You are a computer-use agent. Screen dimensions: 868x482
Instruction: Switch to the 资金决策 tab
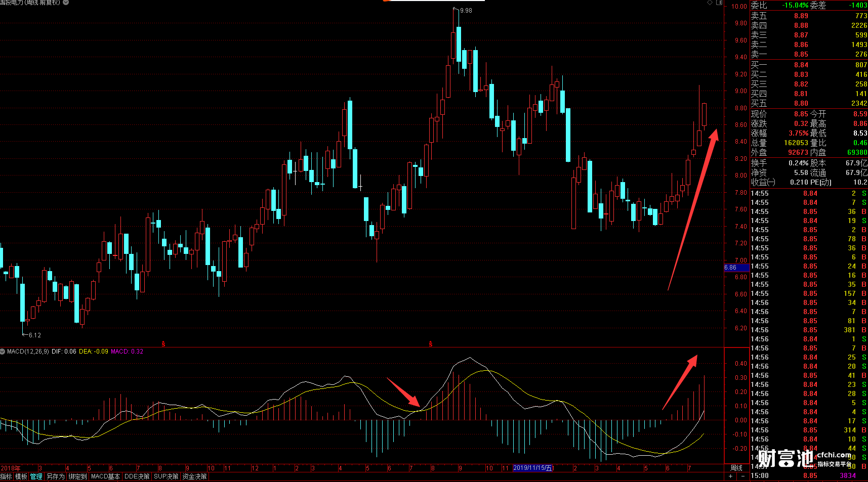click(x=195, y=476)
